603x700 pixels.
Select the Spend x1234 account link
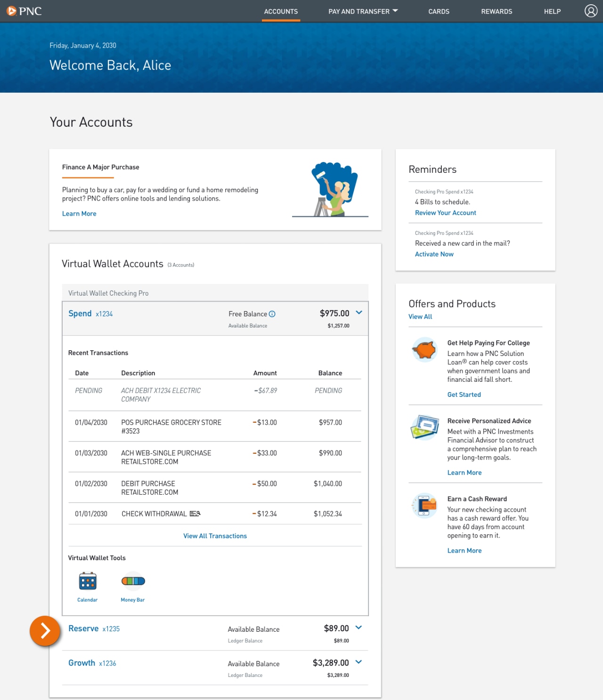(x=80, y=313)
